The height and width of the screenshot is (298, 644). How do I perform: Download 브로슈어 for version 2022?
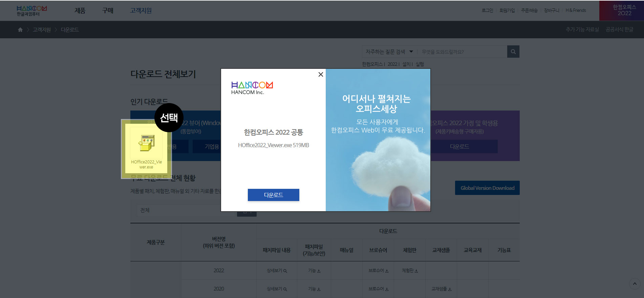(378, 271)
